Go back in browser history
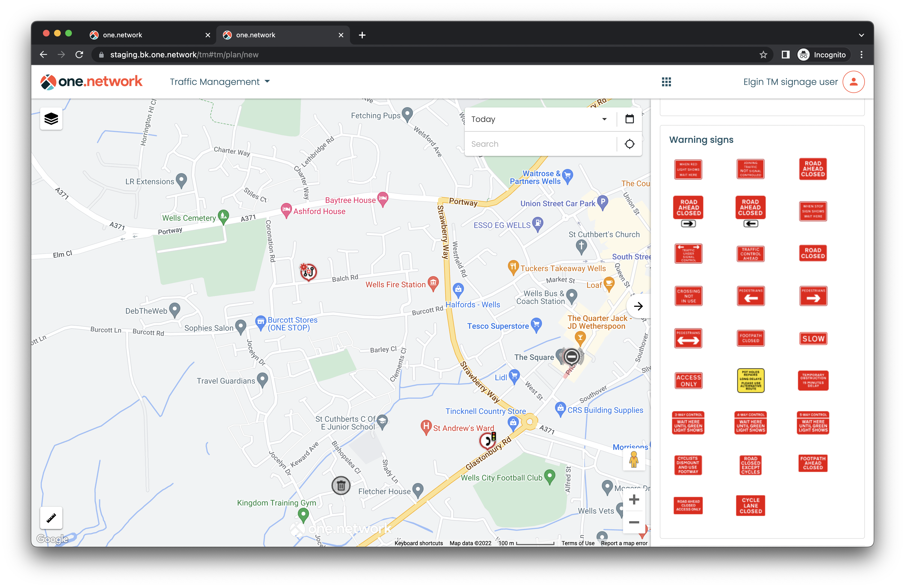This screenshot has width=905, height=588. tap(44, 55)
